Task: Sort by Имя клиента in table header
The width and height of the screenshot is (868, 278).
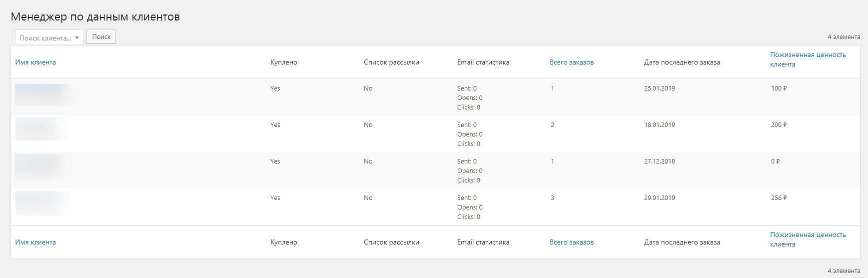Action: coord(35,62)
